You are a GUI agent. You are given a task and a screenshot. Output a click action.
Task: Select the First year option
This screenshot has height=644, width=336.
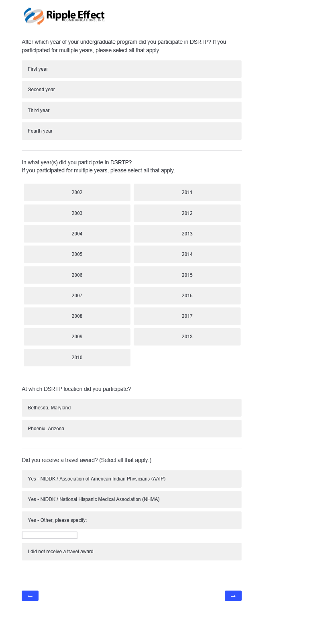pyautogui.click(x=132, y=69)
